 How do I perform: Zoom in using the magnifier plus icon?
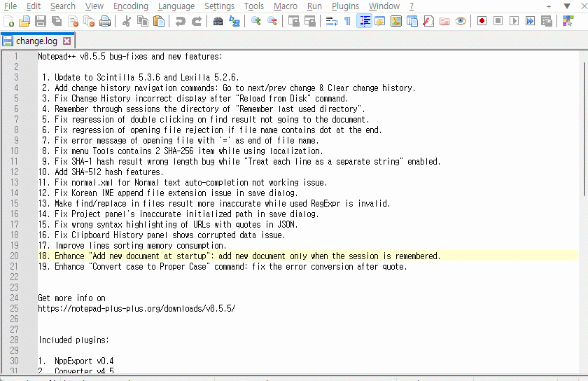point(255,22)
